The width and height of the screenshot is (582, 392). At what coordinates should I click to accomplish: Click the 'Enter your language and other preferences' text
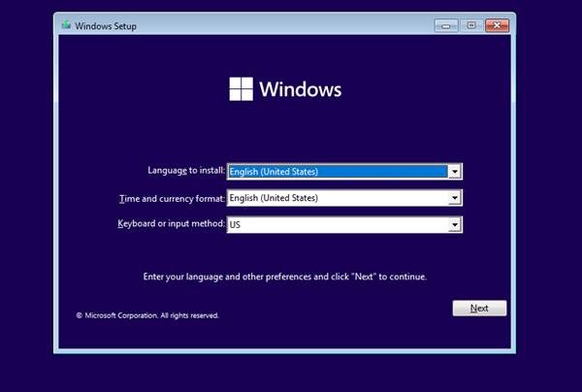[x=284, y=277]
